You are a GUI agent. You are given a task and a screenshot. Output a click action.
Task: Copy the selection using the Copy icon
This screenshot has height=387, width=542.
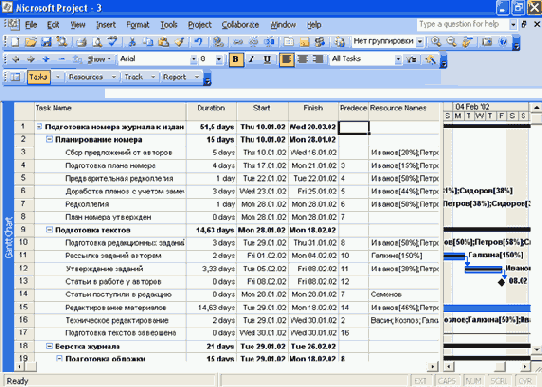(148, 42)
